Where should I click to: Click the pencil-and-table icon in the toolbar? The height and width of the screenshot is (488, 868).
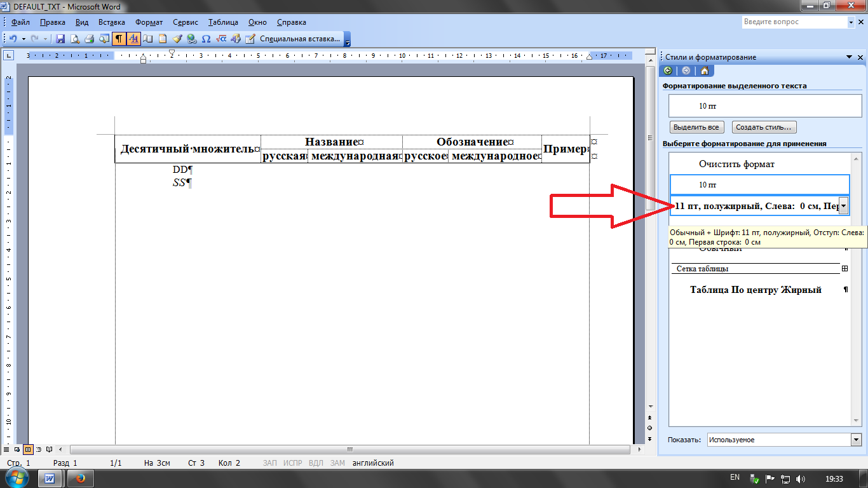(x=250, y=39)
